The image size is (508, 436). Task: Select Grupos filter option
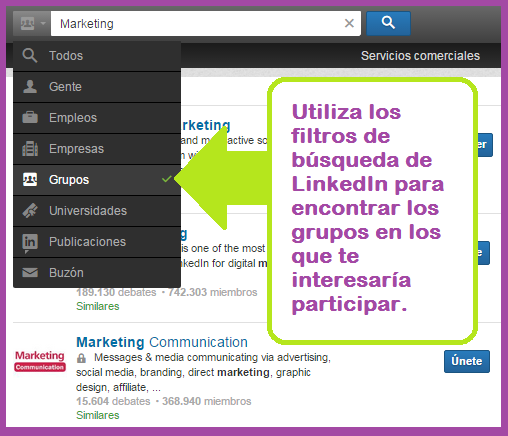click(x=97, y=180)
